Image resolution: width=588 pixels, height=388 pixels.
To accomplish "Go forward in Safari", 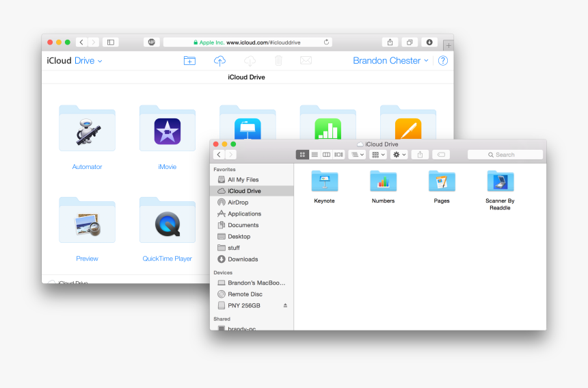I will point(94,42).
